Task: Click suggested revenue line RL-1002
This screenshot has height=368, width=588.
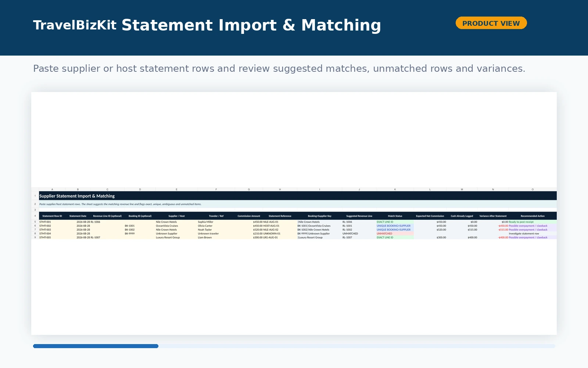Action: coord(359,230)
